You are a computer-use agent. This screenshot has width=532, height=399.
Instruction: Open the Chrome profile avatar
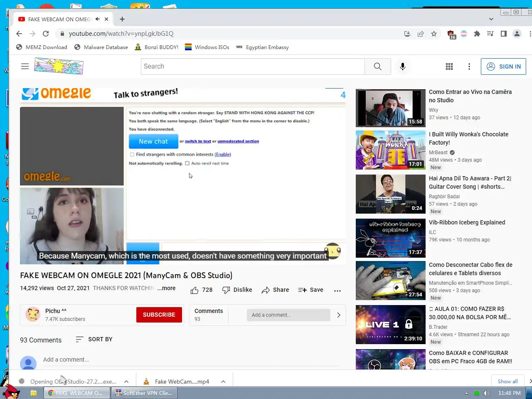pyautogui.click(x=517, y=34)
